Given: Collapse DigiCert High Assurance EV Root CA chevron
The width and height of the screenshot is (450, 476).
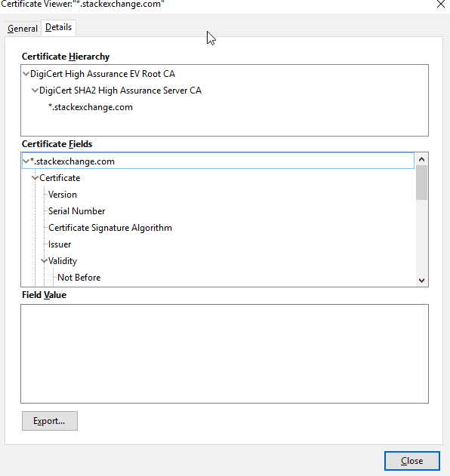Looking at the screenshot, I should click(x=26, y=74).
